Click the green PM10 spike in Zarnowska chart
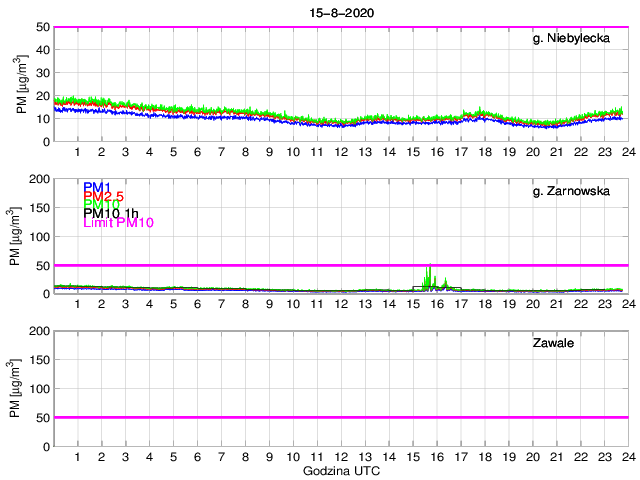Viewport: 640px width, 480px height. click(429, 275)
